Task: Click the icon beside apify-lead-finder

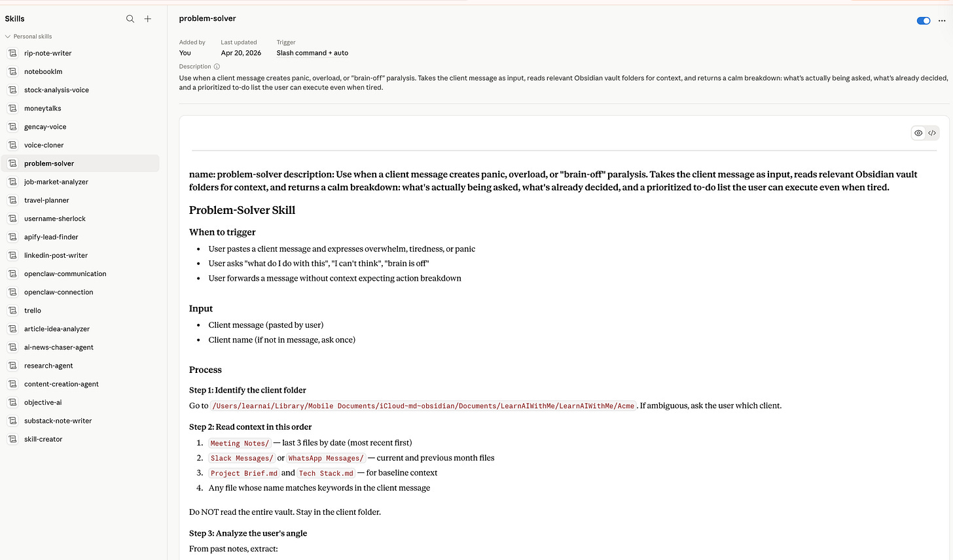Action: click(x=12, y=236)
